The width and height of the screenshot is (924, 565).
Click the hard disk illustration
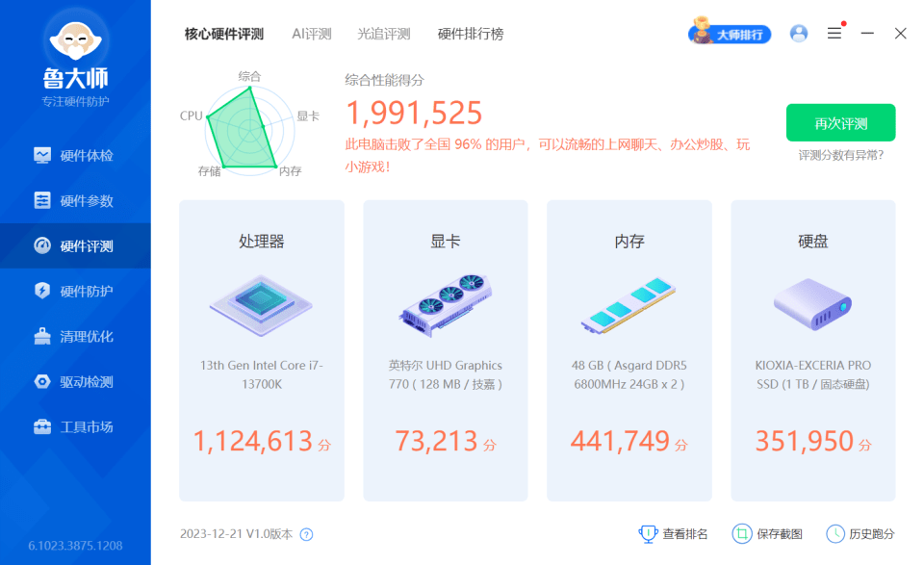(812, 304)
